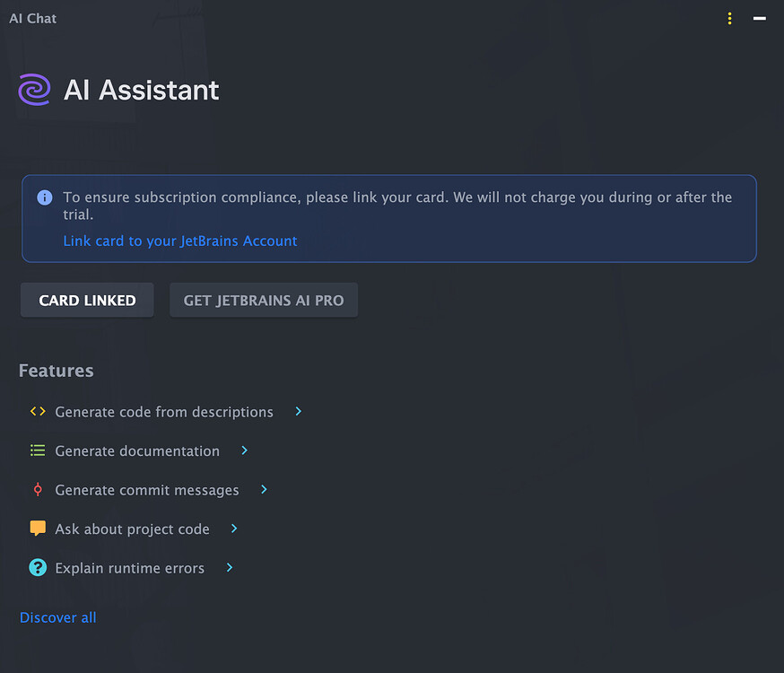Click Generate code from descriptions text
This screenshot has width=784, height=673.
(x=164, y=412)
